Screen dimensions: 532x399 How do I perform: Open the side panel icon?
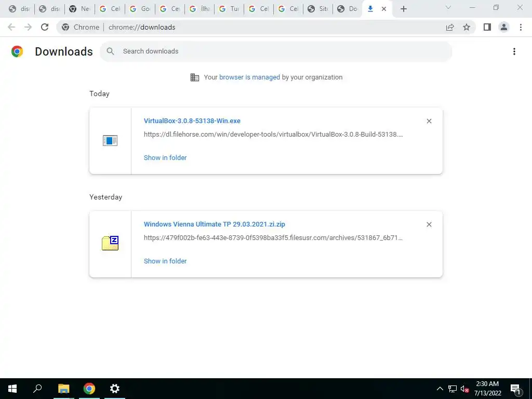point(487,27)
